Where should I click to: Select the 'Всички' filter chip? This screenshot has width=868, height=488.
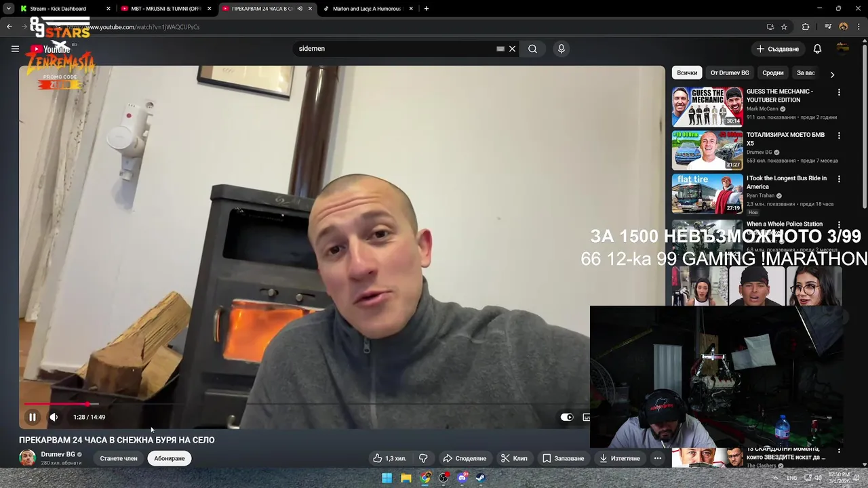(x=687, y=73)
